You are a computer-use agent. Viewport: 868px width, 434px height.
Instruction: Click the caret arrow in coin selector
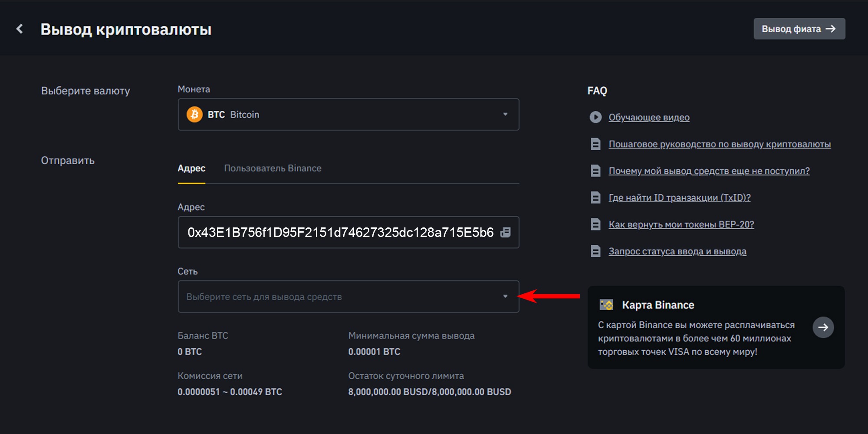(x=505, y=114)
